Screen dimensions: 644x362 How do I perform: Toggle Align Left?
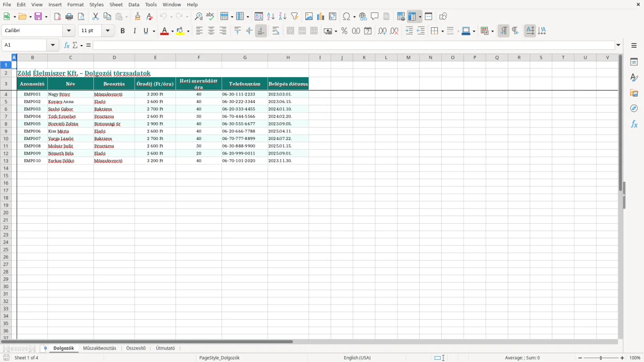tap(199, 31)
